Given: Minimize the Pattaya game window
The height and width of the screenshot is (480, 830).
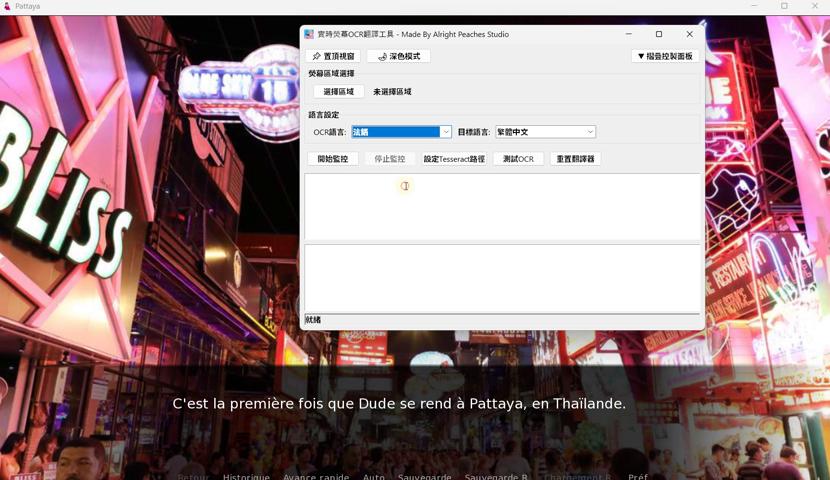Looking at the screenshot, I should click(x=754, y=6).
